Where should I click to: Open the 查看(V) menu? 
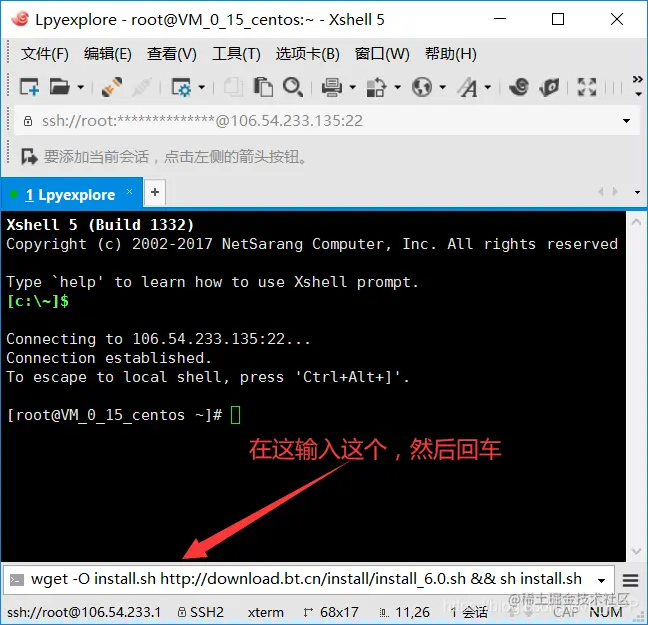click(x=172, y=54)
